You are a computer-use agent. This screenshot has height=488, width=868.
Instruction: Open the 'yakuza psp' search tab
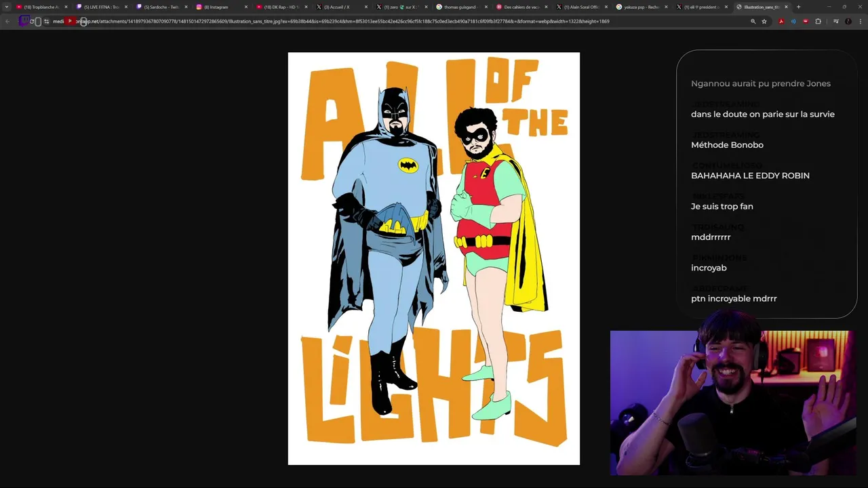click(x=640, y=7)
